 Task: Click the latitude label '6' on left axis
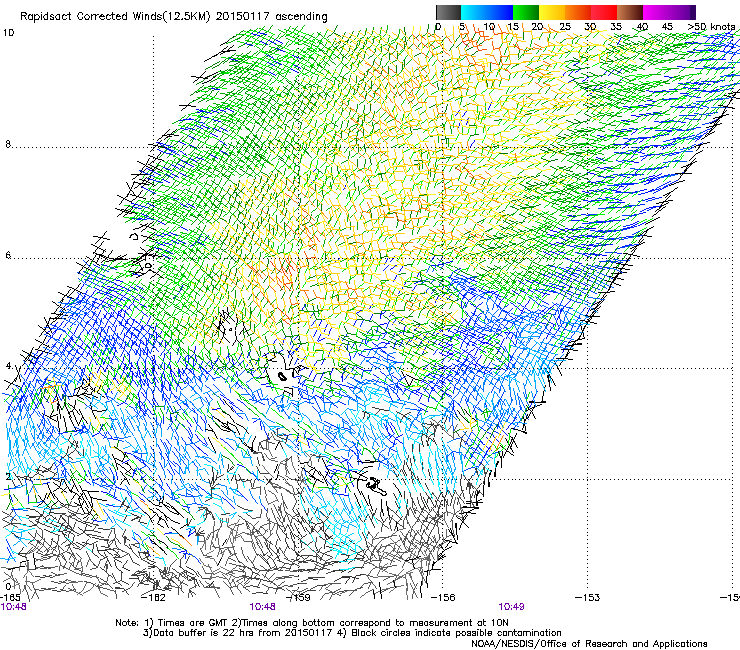pyautogui.click(x=8, y=255)
